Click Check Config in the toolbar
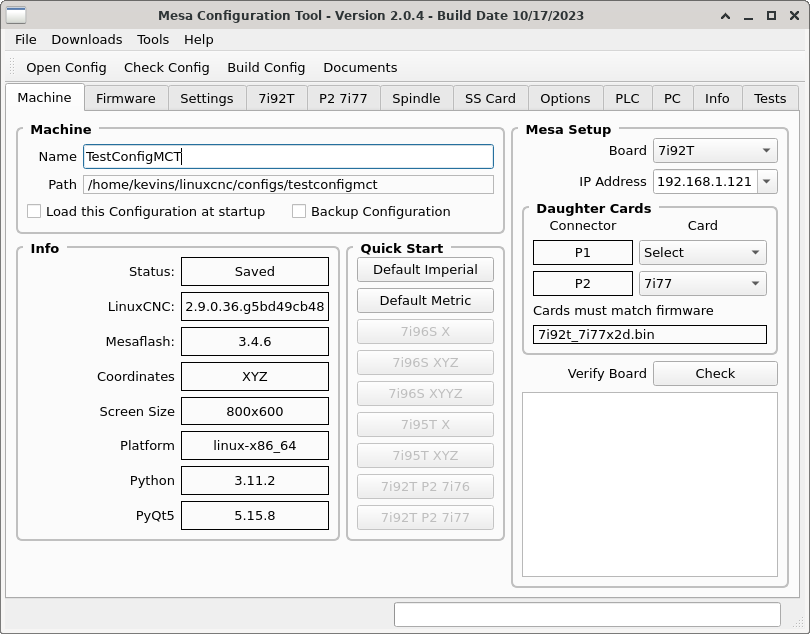Image resolution: width=810 pixels, height=634 pixels. tap(166, 68)
